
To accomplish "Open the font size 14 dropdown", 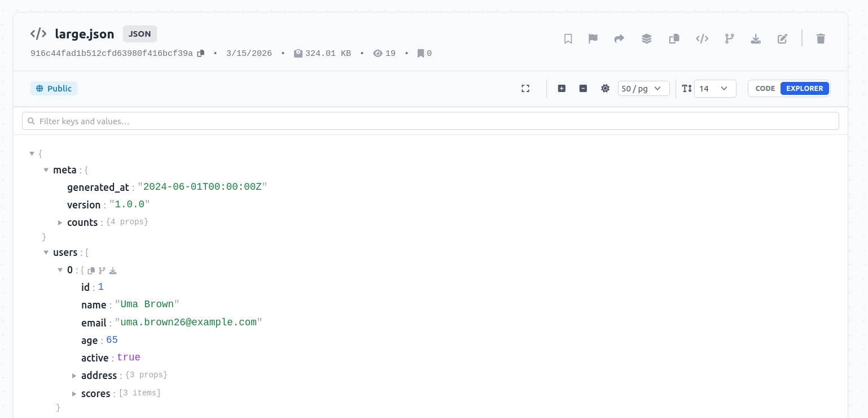I will (x=715, y=89).
